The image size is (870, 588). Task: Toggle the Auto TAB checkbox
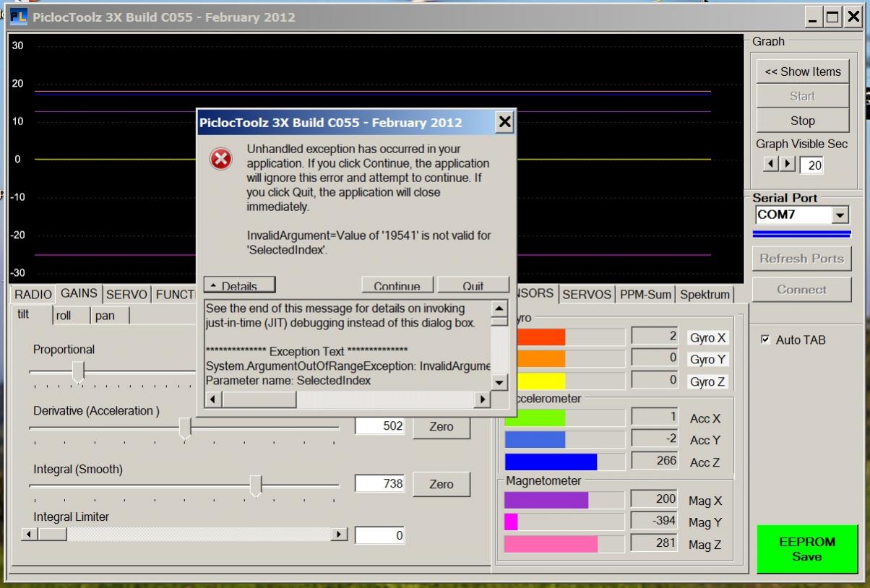(766, 340)
